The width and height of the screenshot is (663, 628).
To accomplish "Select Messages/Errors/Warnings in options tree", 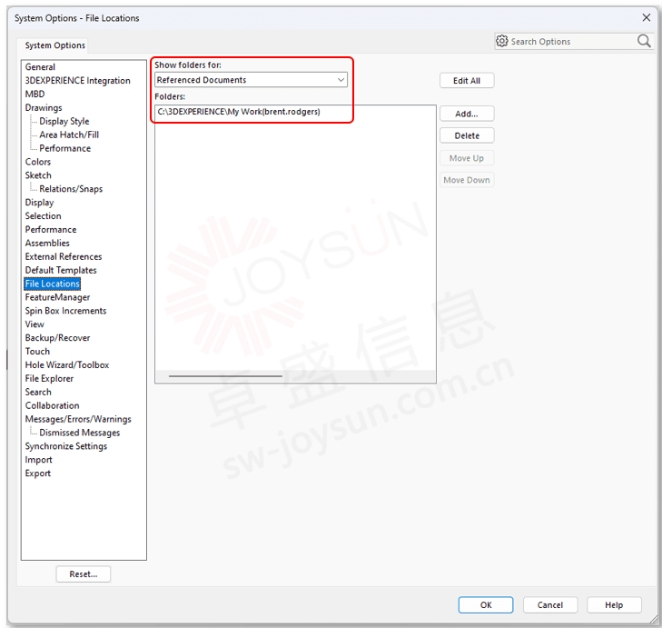I will tap(78, 419).
